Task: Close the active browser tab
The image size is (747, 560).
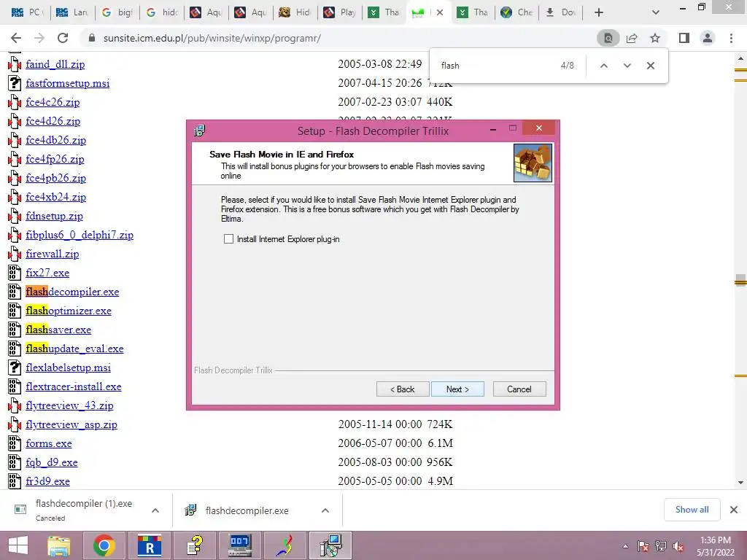Action: 440,12
